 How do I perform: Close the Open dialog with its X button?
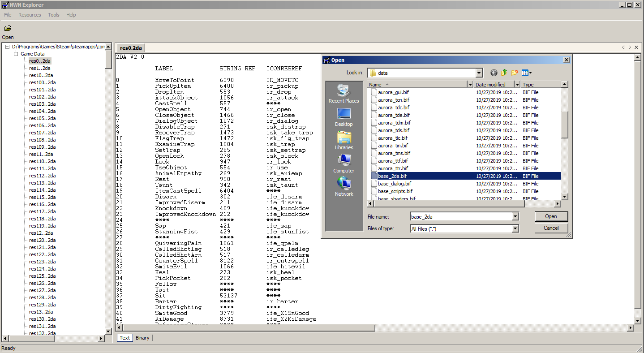point(566,60)
